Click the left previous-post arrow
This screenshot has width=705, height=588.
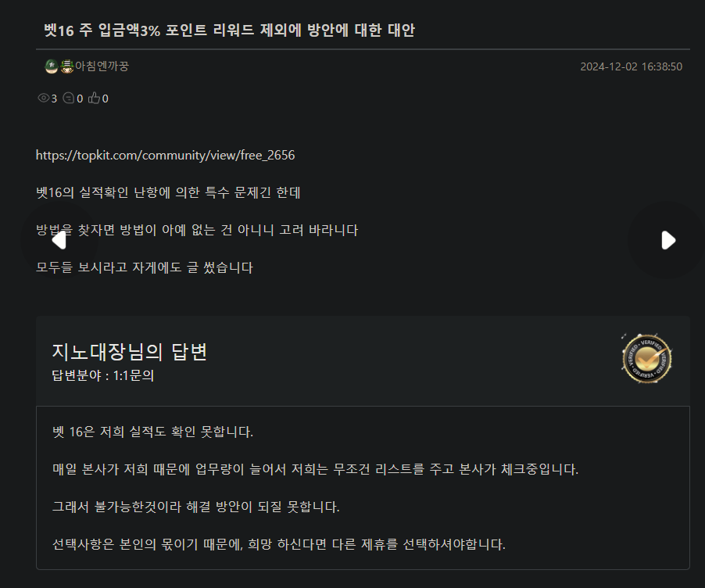[x=59, y=240]
